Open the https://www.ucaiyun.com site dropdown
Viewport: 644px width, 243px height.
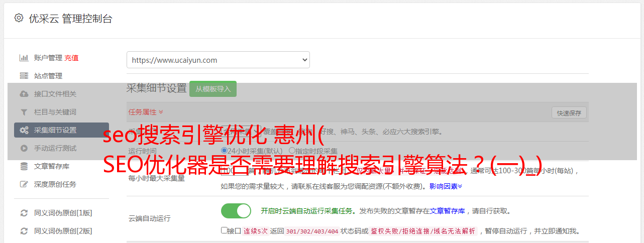218,60
